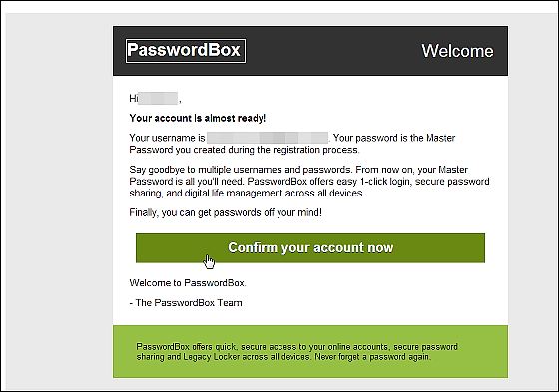Click the green footer text about quick, secure access

[296, 352]
